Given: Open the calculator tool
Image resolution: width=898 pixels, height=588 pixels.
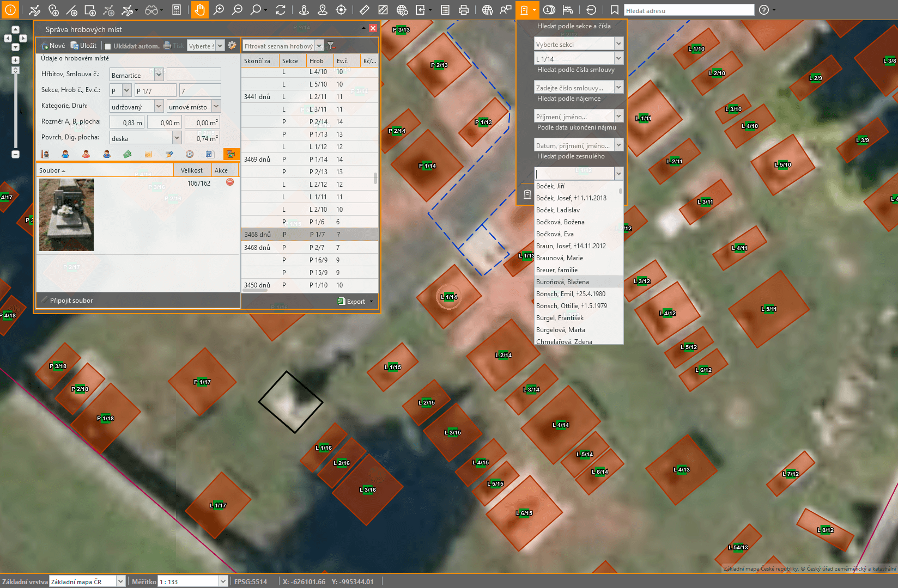Looking at the screenshot, I should click(x=176, y=10).
